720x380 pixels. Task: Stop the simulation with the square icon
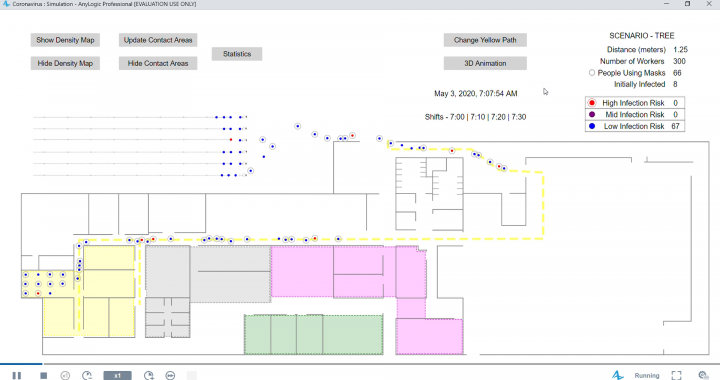[44, 375]
